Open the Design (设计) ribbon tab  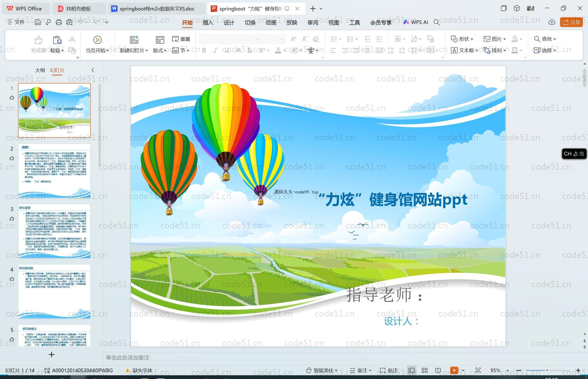229,23
